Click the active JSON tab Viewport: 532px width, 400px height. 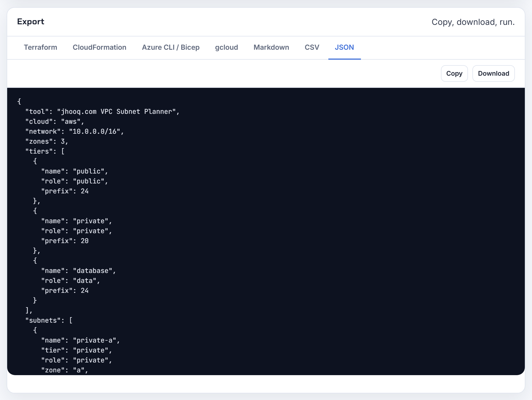344,47
